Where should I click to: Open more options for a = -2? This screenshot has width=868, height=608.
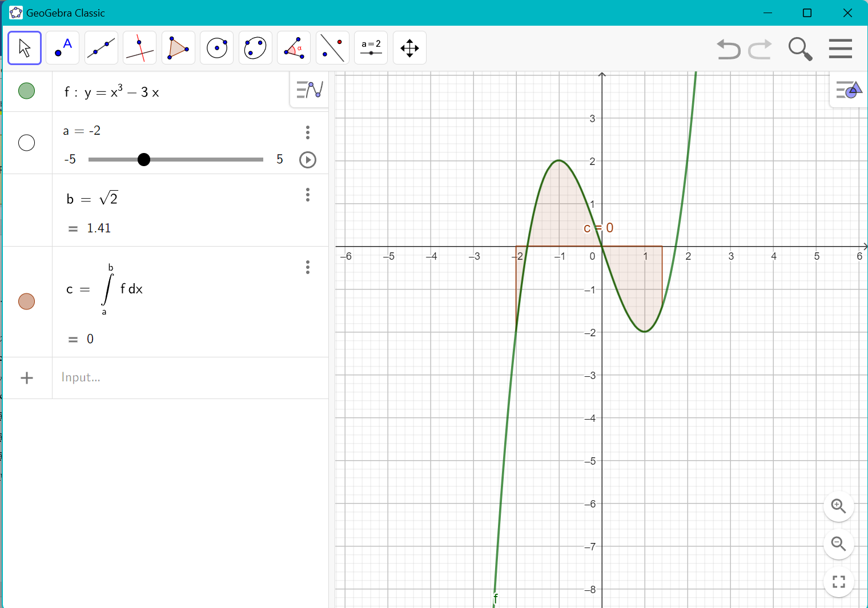point(308,132)
